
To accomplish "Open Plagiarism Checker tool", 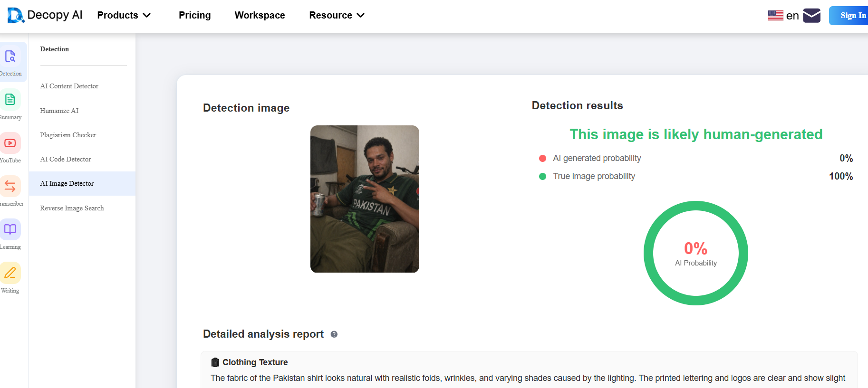I will point(68,135).
